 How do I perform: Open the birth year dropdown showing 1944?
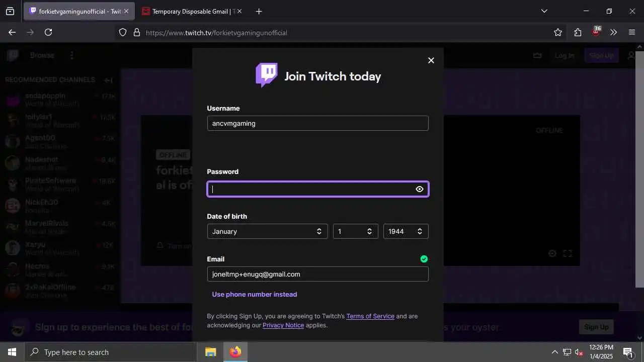point(406,231)
